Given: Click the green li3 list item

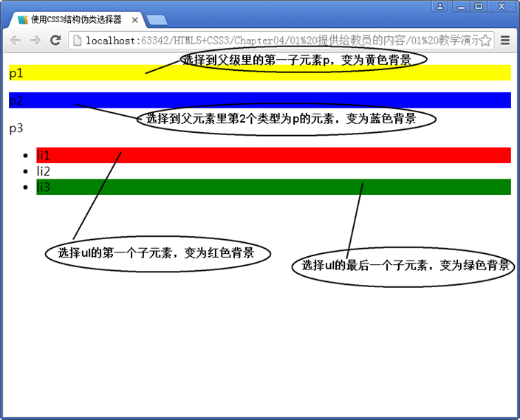Looking at the screenshot, I should [273, 187].
